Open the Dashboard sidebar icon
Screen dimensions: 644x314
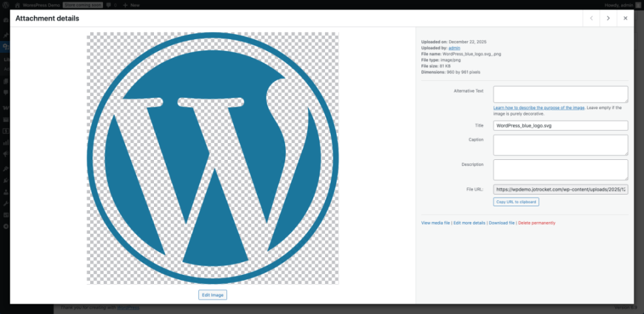(x=5, y=20)
